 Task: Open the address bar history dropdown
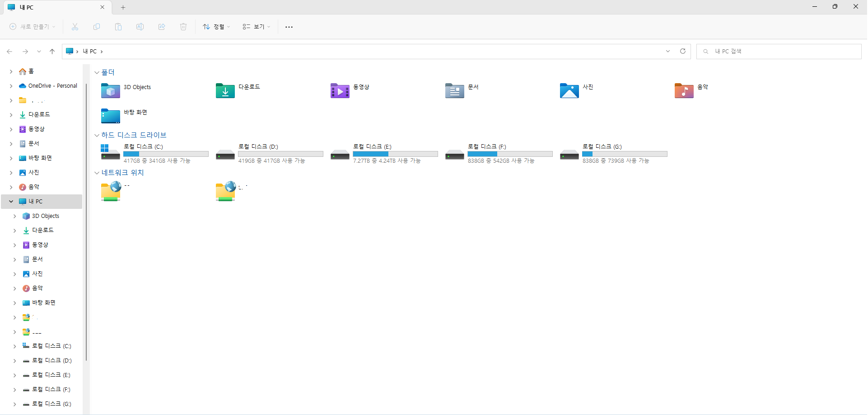668,51
